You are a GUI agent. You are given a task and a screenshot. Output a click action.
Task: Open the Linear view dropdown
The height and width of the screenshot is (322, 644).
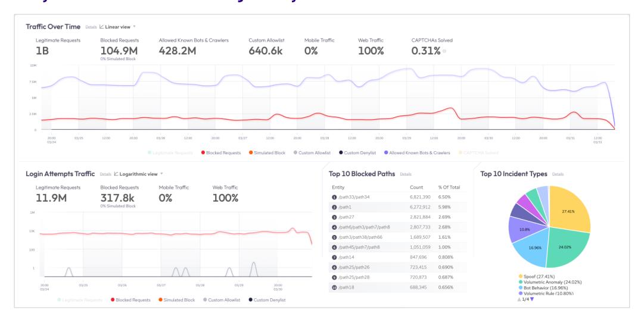click(134, 27)
